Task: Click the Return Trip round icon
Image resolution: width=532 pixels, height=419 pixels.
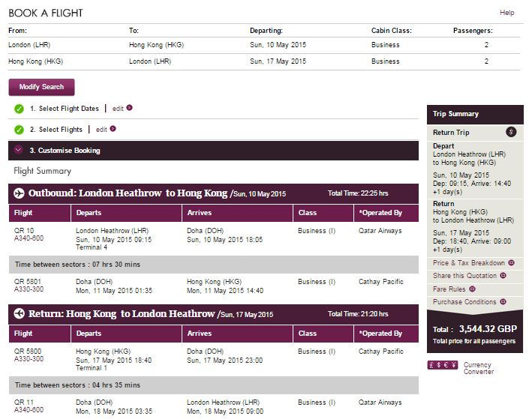Action: click(x=511, y=133)
